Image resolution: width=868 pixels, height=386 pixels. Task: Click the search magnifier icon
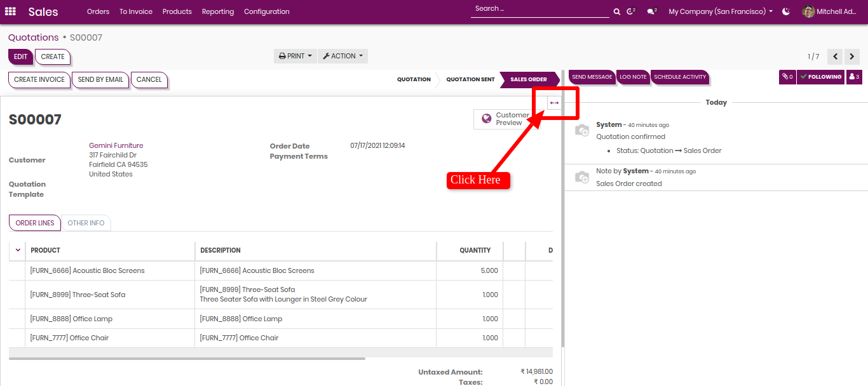click(x=617, y=11)
